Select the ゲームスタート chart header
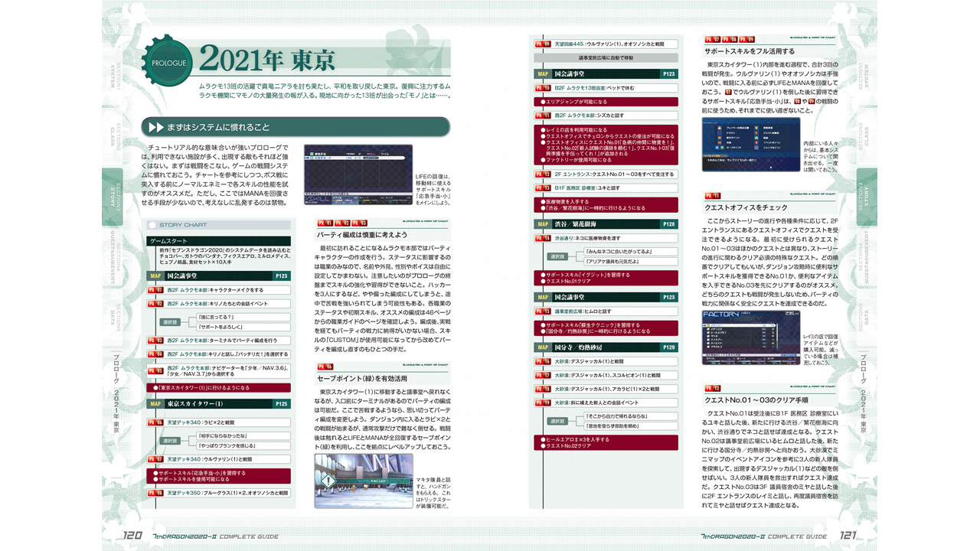This screenshot has width=980, height=551. coord(219,241)
